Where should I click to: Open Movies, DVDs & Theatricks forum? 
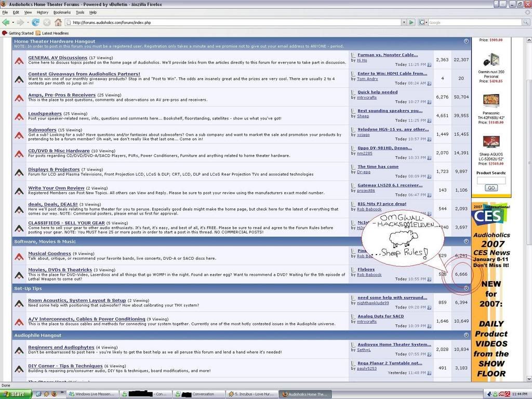pos(60,270)
